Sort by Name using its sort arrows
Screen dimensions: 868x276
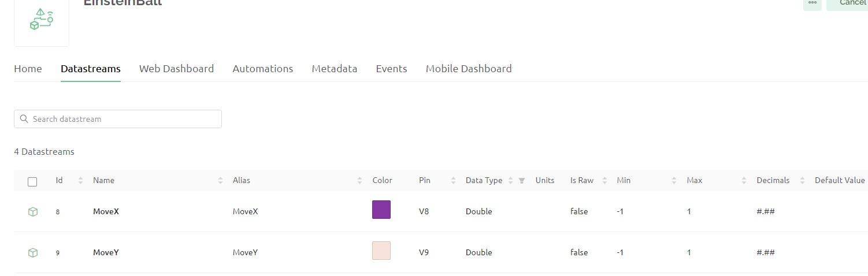[x=220, y=181]
